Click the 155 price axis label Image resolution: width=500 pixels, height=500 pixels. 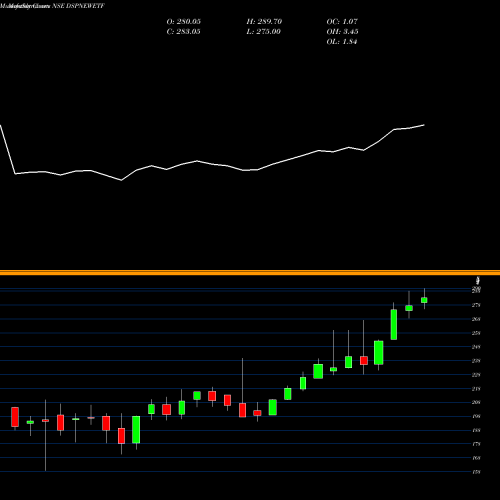[476, 472]
